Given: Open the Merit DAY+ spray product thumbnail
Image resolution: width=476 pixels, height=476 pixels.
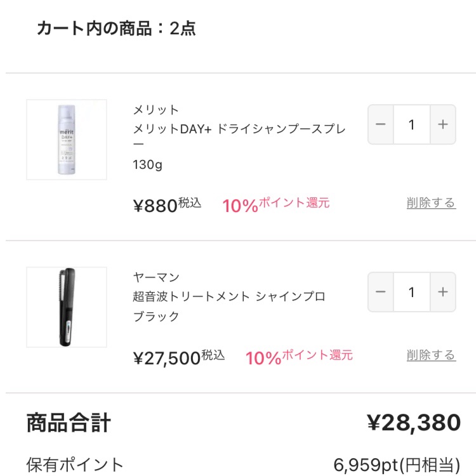Looking at the screenshot, I should pos(67,140).
